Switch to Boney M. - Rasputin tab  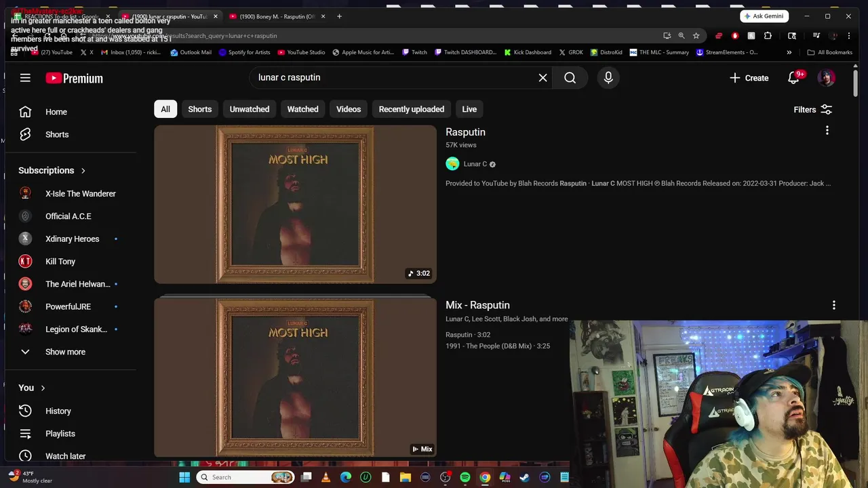(278, 16)
